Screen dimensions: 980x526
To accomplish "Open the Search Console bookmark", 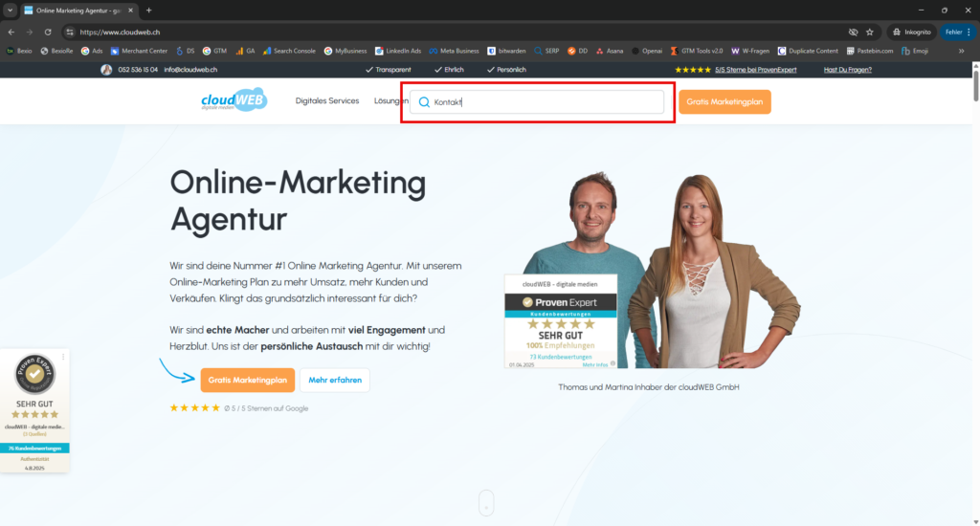I will [288, 51].
